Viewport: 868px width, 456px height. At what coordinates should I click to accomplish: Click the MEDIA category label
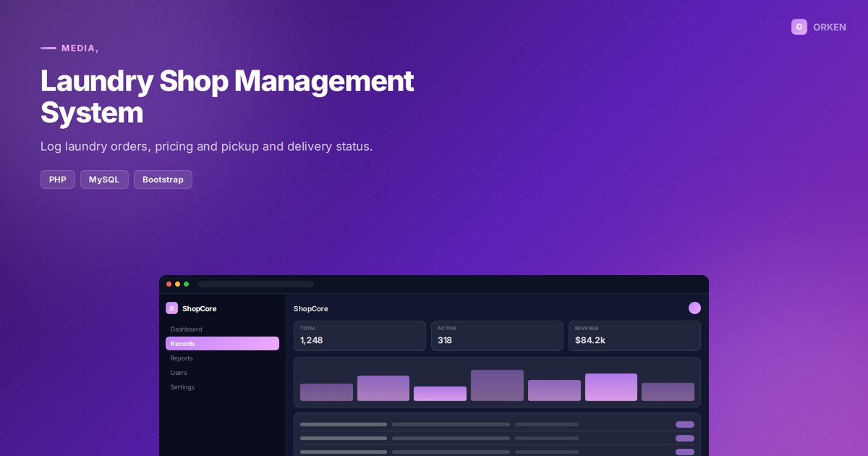click(80, 48)
